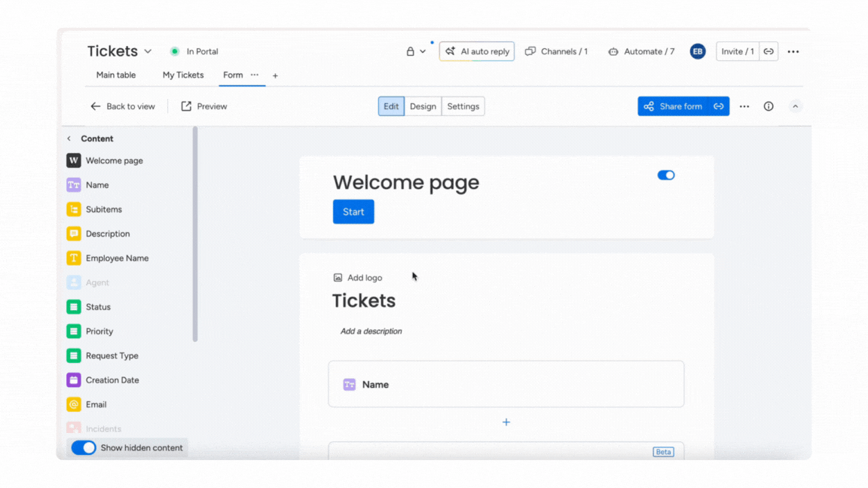
Task: Select "Welcome page" label in Content list
Action: pos(114,160)
